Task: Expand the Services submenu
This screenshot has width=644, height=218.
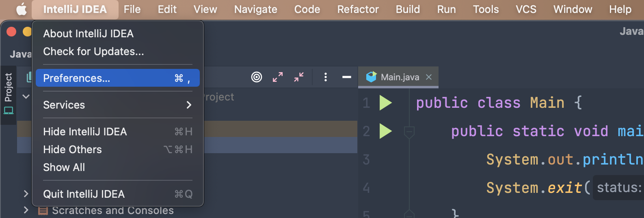Action: pos(118,105)
